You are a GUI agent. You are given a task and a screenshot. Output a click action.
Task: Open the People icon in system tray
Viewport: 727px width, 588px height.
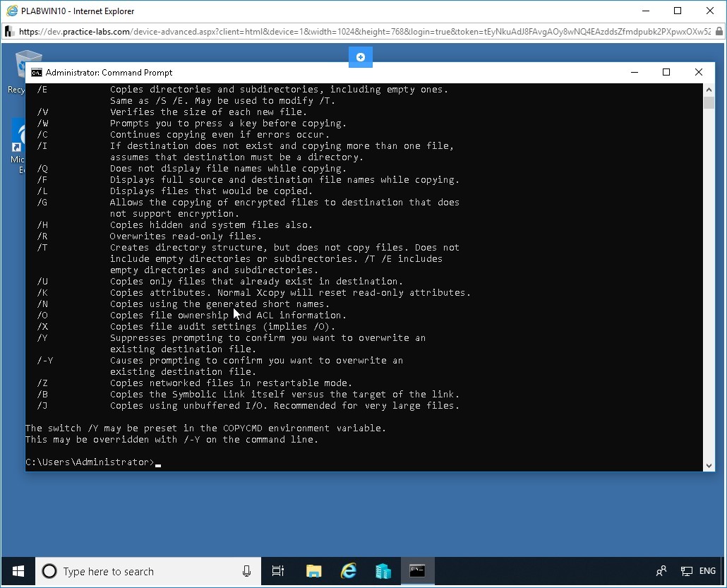661,571
